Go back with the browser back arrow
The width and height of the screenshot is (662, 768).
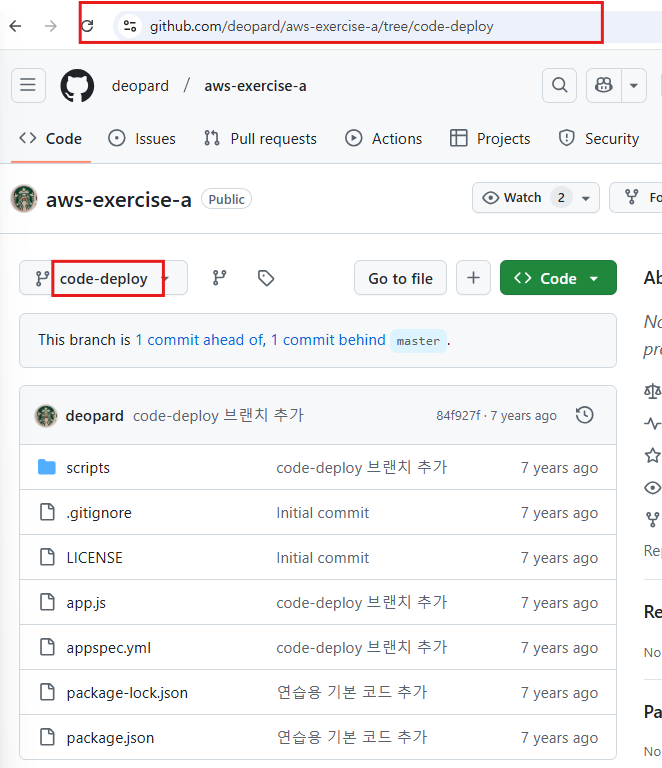(16, 26)
